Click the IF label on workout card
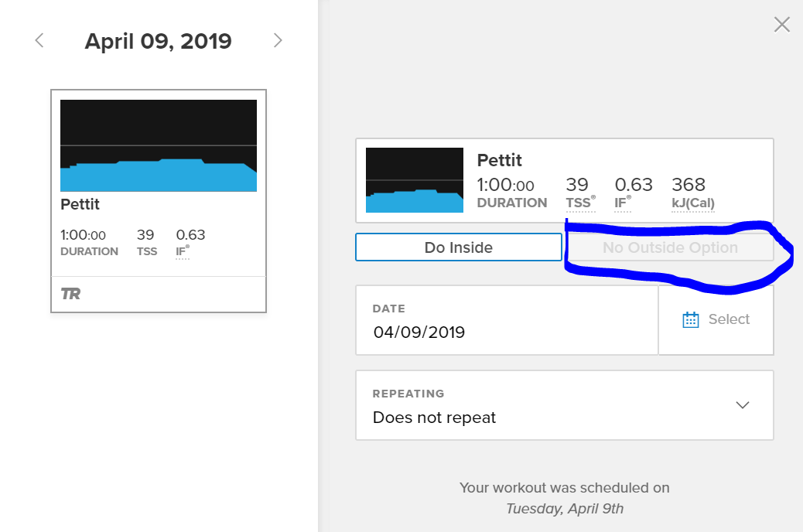 point(183,251)
